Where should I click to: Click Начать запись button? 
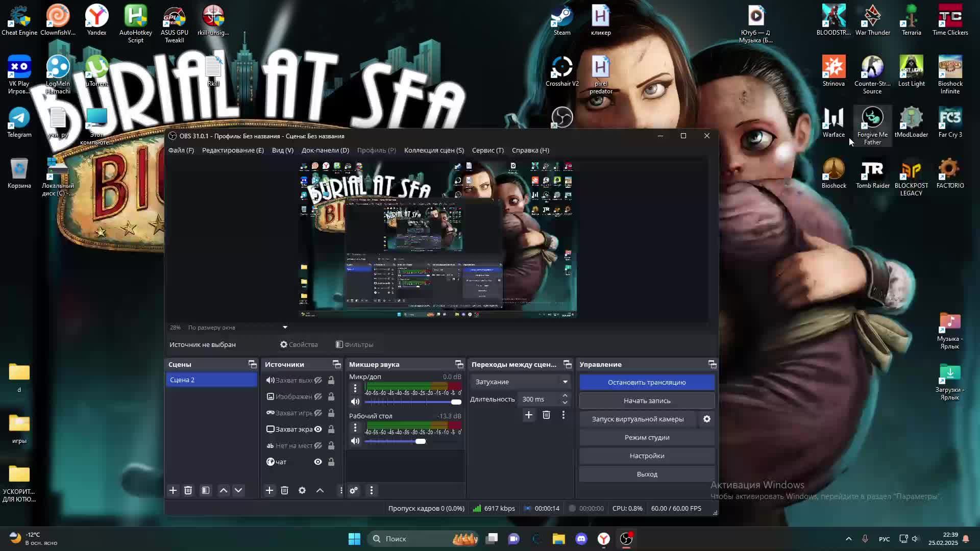647,400
